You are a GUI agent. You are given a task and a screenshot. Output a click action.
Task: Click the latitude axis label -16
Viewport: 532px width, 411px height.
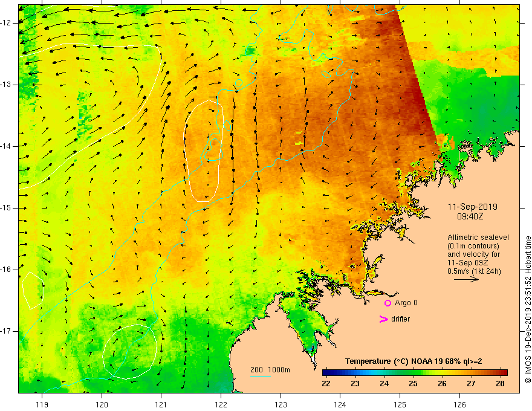6,270
